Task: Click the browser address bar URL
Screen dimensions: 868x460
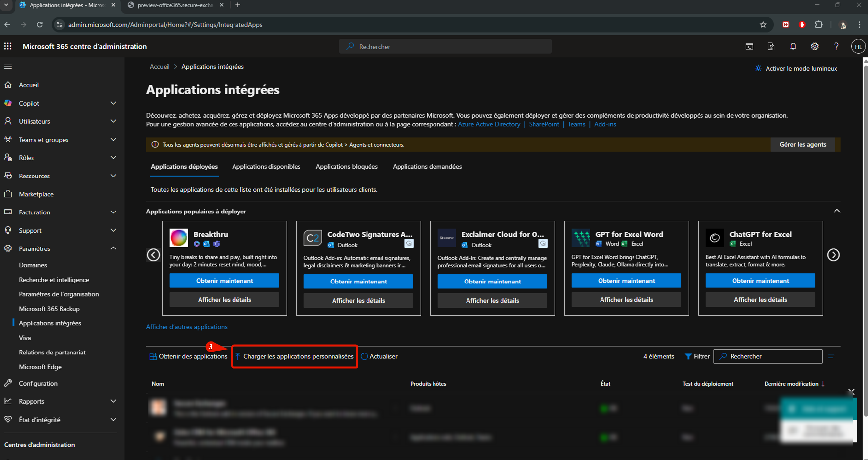Action: 165,25
